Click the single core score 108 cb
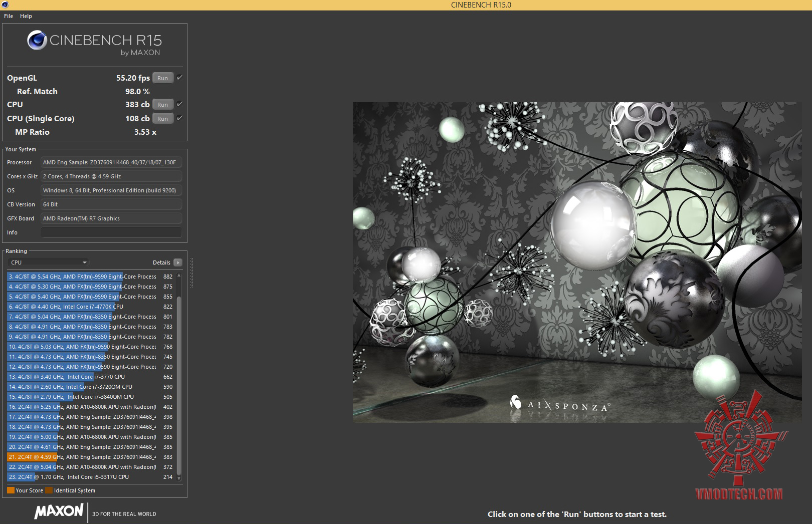 tap(137, 119)
